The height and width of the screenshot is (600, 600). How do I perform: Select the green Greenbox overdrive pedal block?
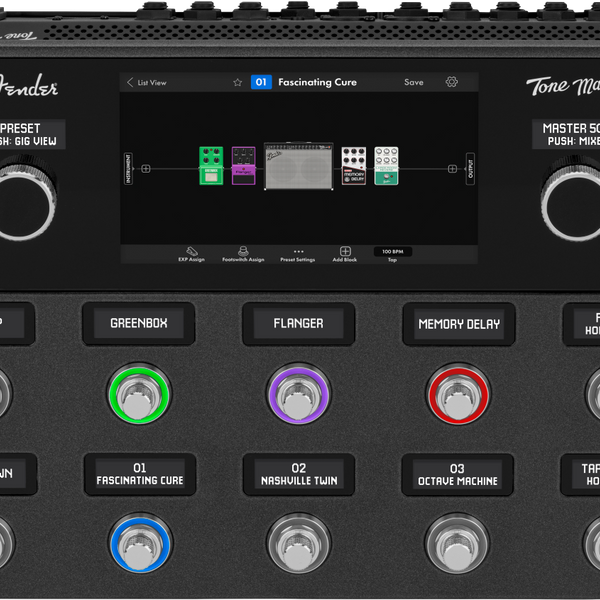click(211, 166)
